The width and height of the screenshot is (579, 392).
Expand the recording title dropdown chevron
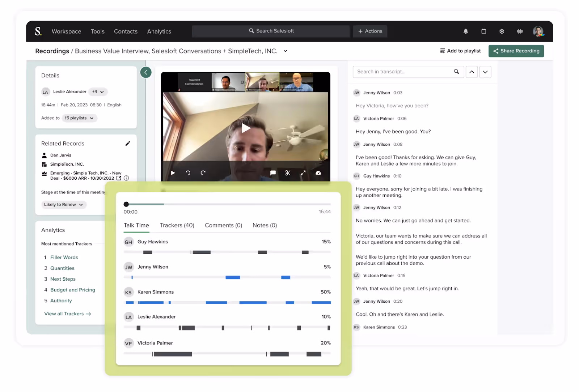(285, 51)
